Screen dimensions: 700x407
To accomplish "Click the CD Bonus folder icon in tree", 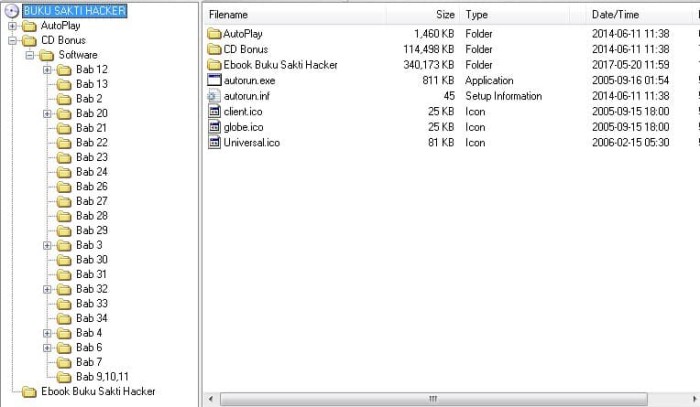I will [29, 41].
